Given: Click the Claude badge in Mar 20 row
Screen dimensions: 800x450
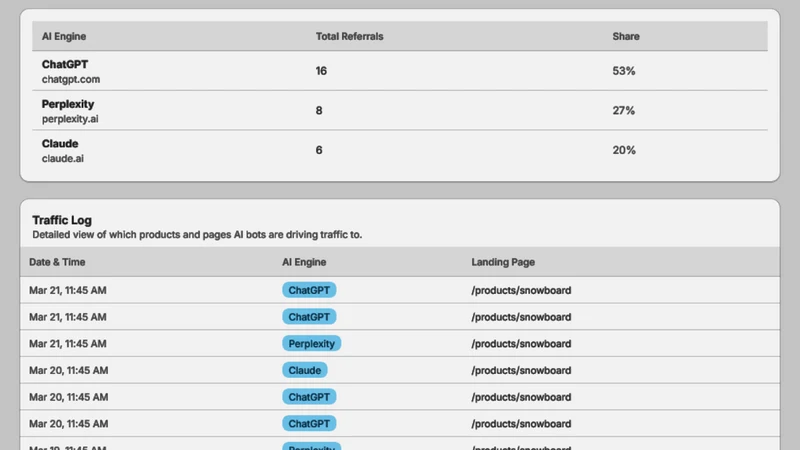Looking at the screenshot, I should [x=305, y=370].
